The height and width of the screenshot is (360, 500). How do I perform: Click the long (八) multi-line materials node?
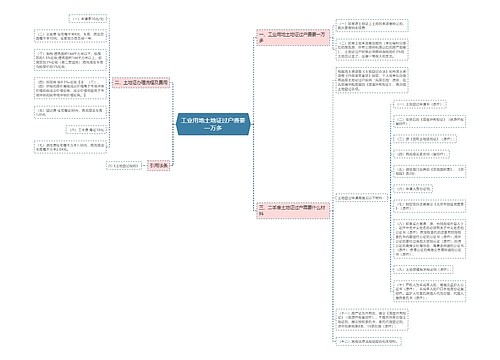click(x=430, y=239)
